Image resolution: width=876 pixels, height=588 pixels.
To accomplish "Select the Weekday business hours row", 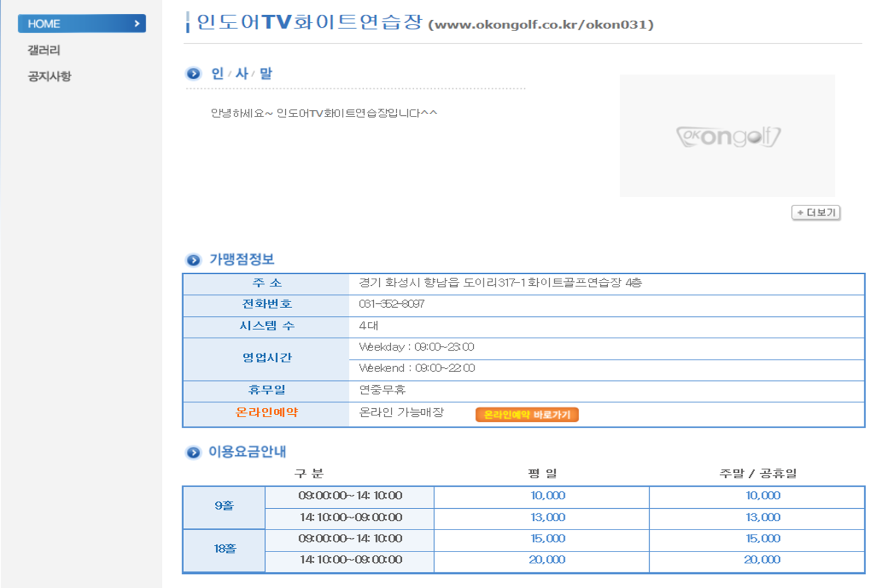I will (x=416, y=347).
